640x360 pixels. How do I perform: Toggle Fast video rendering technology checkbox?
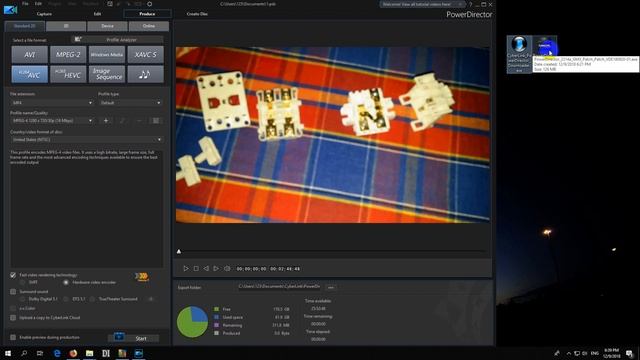pyautogui.click(x=13, y=275)
